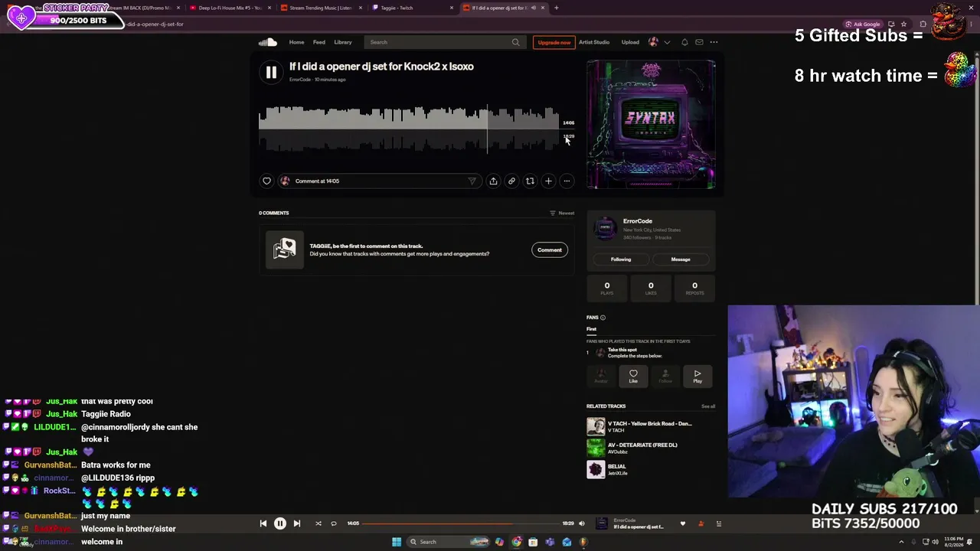The image size is (980, 551).
Task: Add the track to playlist with plus icon
Action: click(x=548, y=181)
